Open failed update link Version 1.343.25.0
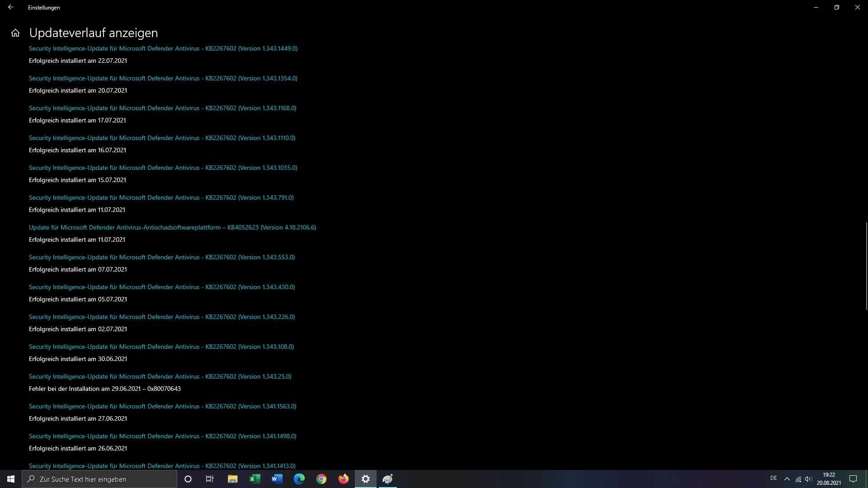The width and height of the screenshot is (868, 488). [160, 376]
